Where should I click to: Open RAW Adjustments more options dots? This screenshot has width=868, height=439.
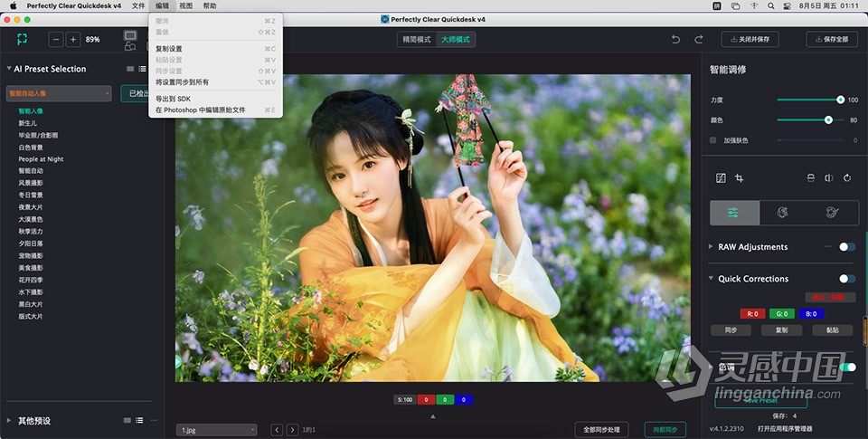[x=827, y=246]
